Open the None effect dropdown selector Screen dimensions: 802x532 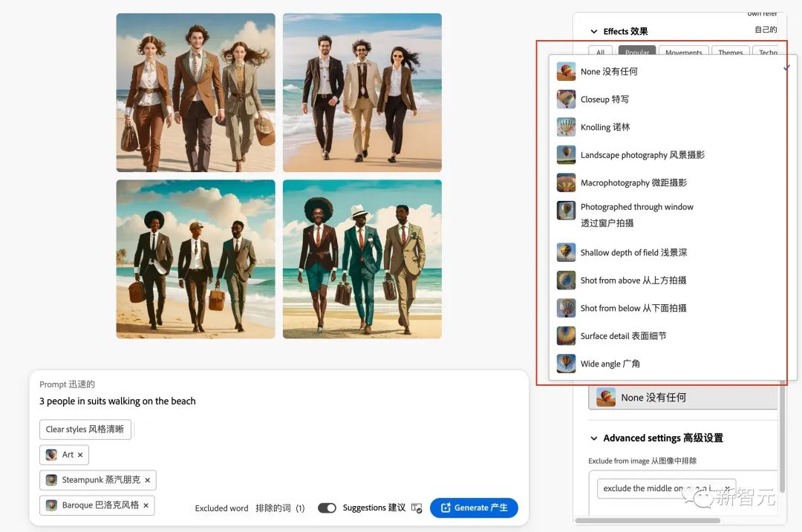(x=683, y=398)
